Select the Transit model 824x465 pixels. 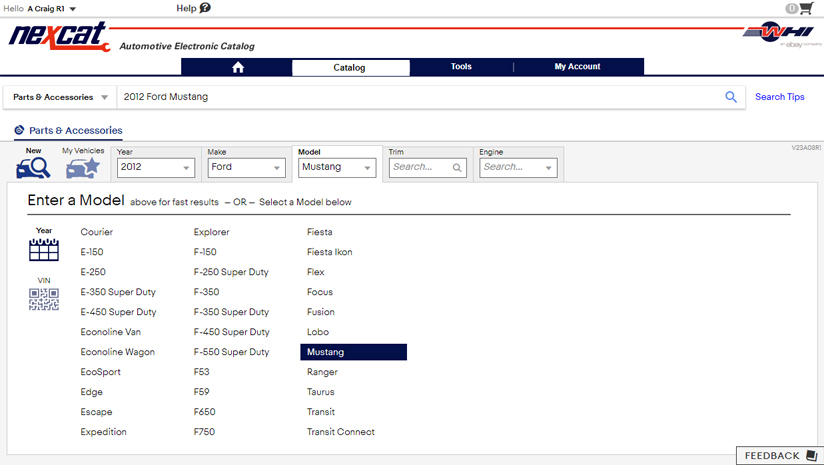(x=321, y=411)
